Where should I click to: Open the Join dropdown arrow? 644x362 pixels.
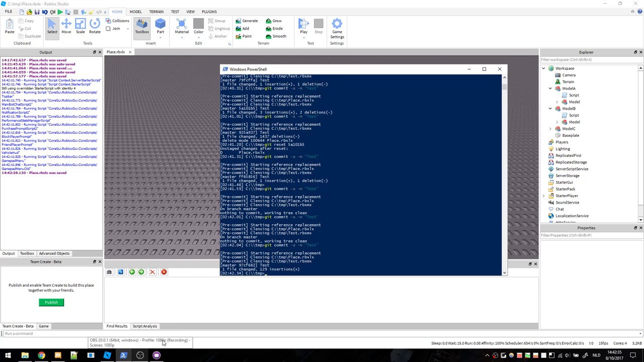coord(128,29)
